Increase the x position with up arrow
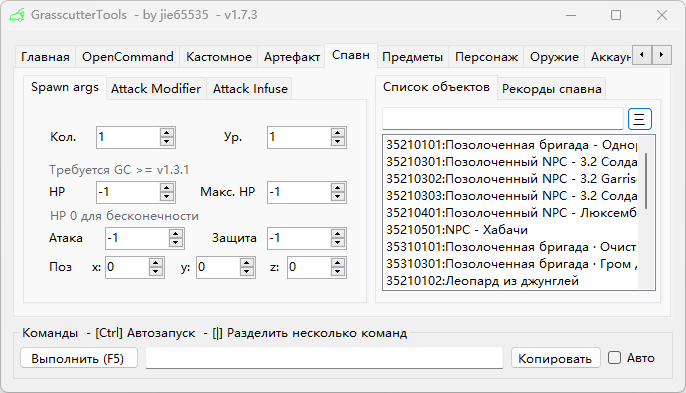 click(x=156, y=263)
